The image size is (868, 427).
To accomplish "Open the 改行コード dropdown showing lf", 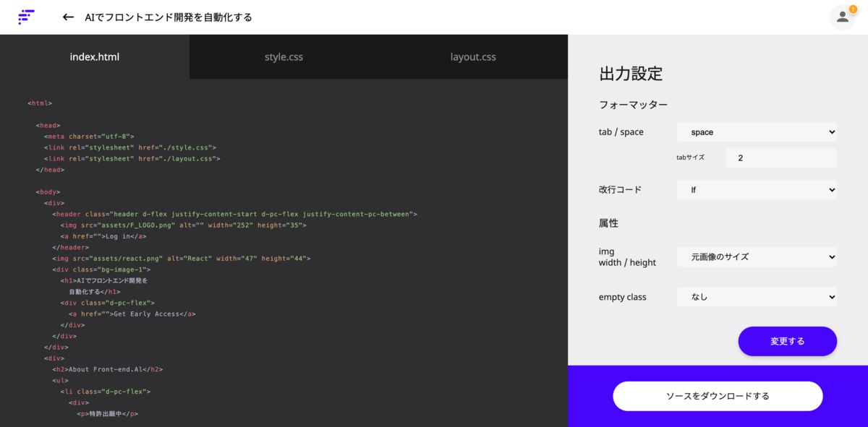I will [x=757, y=190].
